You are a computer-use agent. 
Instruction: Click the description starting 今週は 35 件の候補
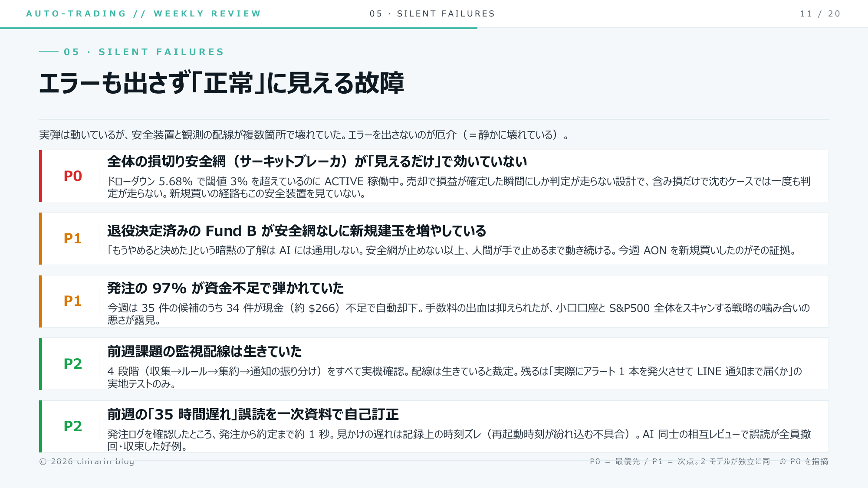point(459,314)
